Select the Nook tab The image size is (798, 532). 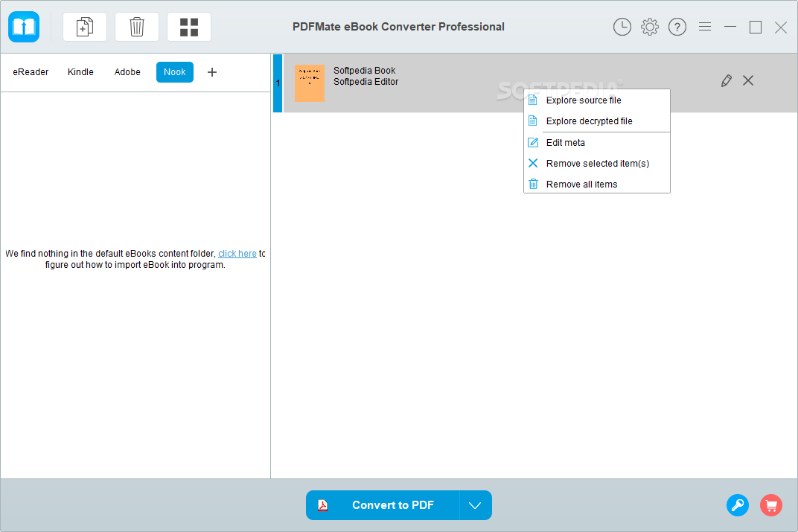pyautogui.click(x=174, y=72)
